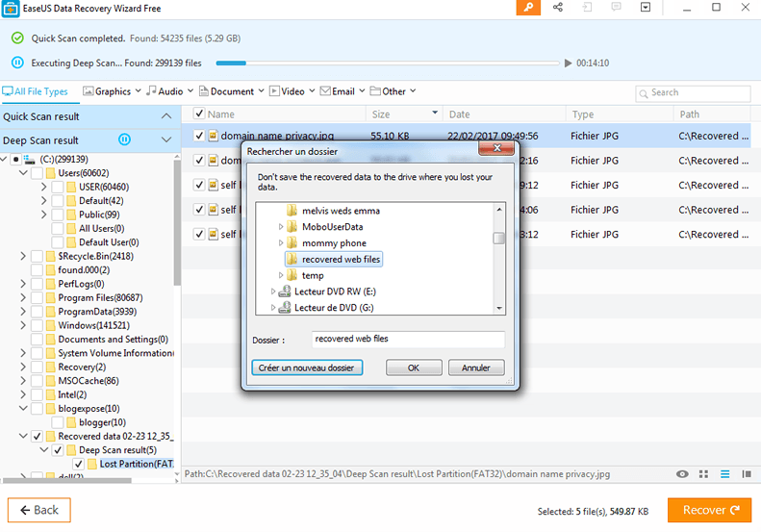Open the title bar dropdown menu icon

(x=646, y=8)
